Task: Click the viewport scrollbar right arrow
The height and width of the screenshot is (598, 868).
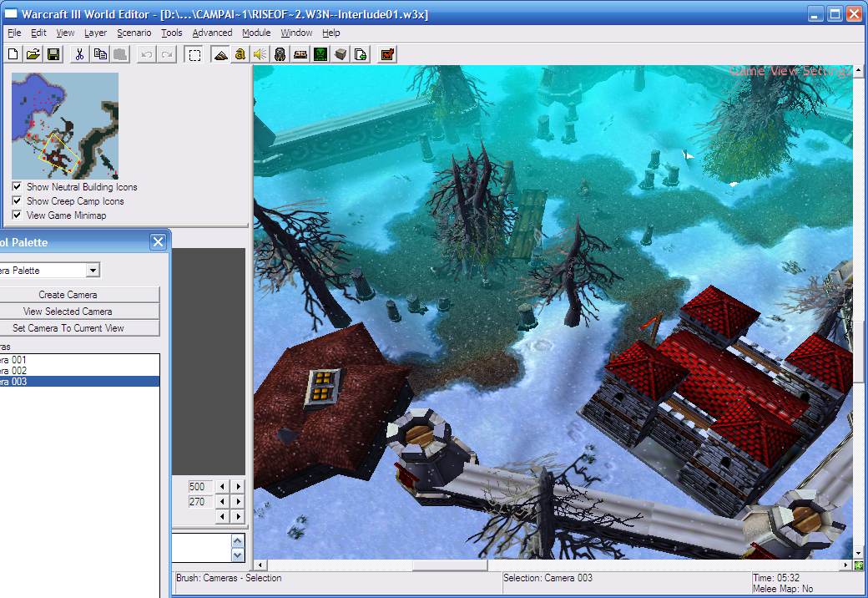Action: pos(845,565)
